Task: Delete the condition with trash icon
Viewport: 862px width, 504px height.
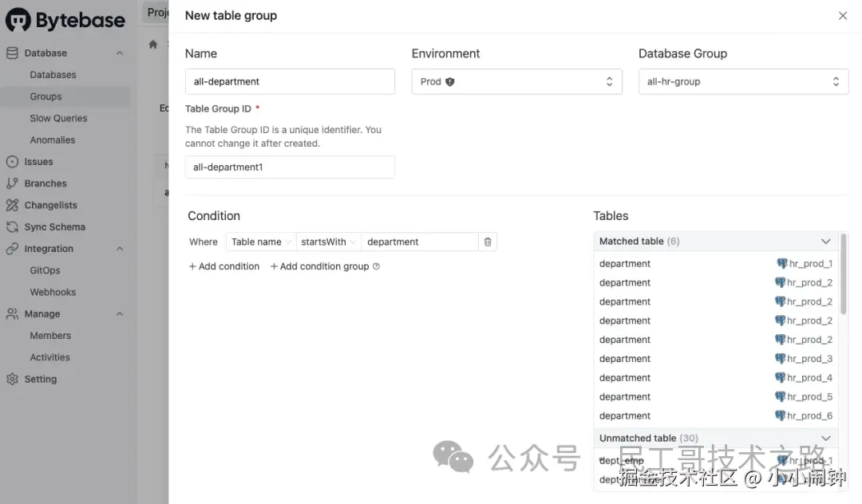Action: tap(488, 242)
